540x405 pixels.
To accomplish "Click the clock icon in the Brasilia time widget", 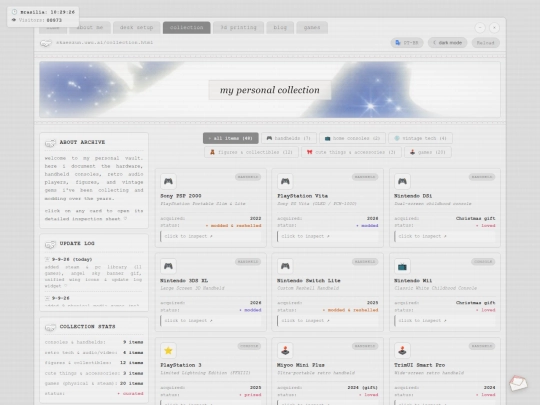I will tap(14, 12).
